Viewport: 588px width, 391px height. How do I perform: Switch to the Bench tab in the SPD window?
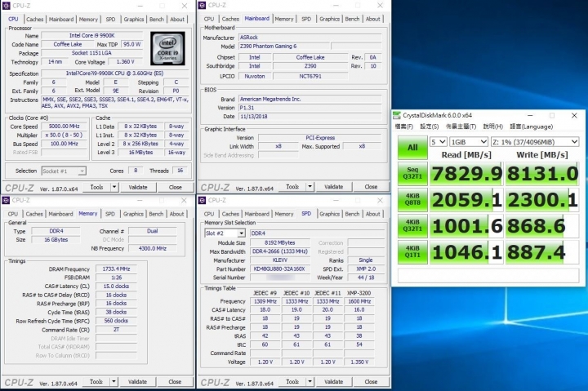(352, 214)
